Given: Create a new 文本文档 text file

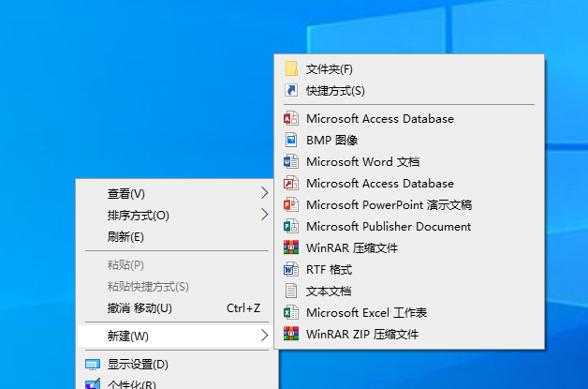Looking at the screenshot, I should (409, 291).
